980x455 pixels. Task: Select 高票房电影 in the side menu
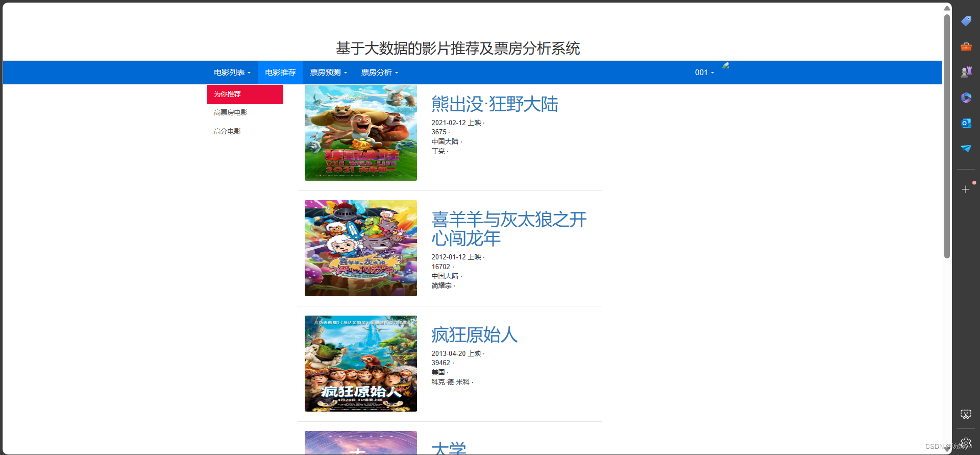click(231, 113)
